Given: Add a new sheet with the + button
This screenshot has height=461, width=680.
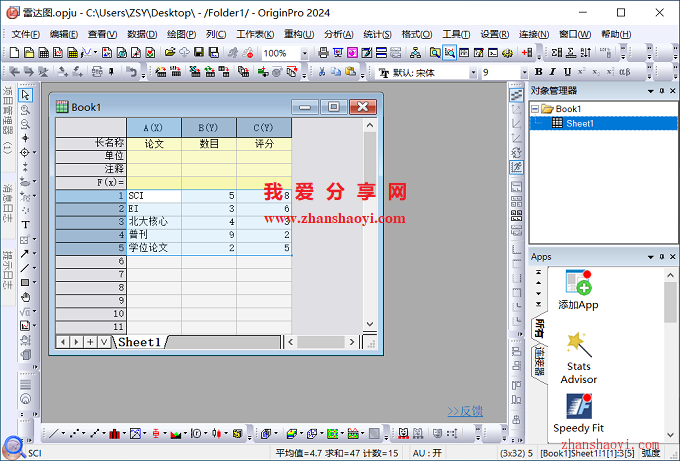Looking at the screenshot, I should (90, 342).
